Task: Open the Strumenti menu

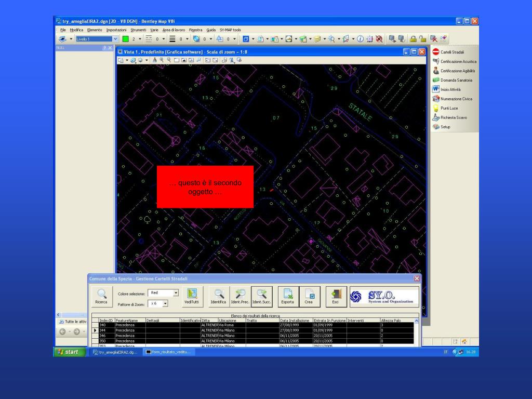Action: tap(138, 30)
